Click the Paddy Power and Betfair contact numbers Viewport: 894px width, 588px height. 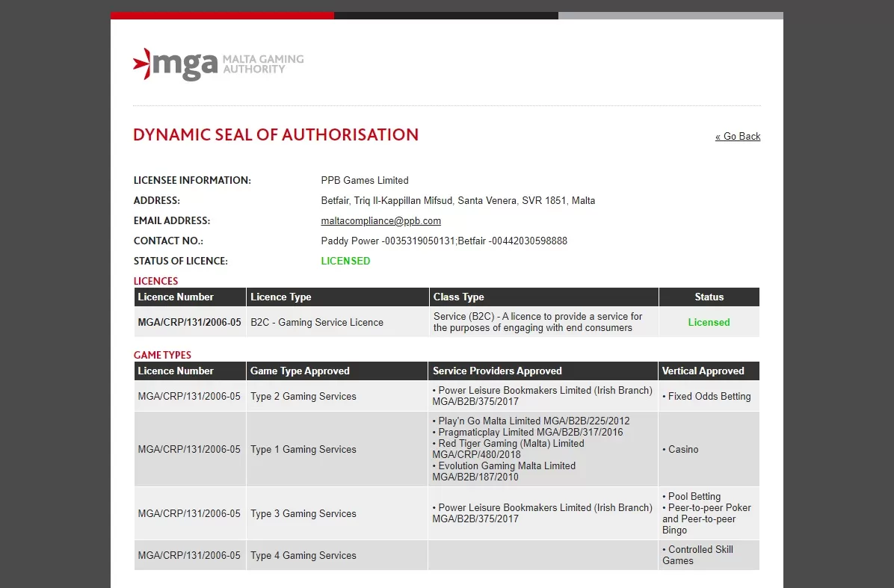tap(444, 241)
